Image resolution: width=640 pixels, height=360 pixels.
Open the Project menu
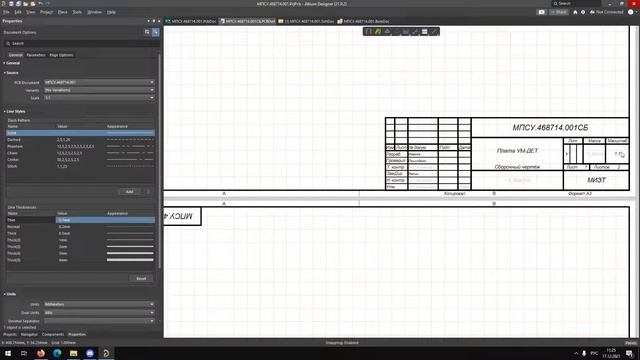point(47,12)
